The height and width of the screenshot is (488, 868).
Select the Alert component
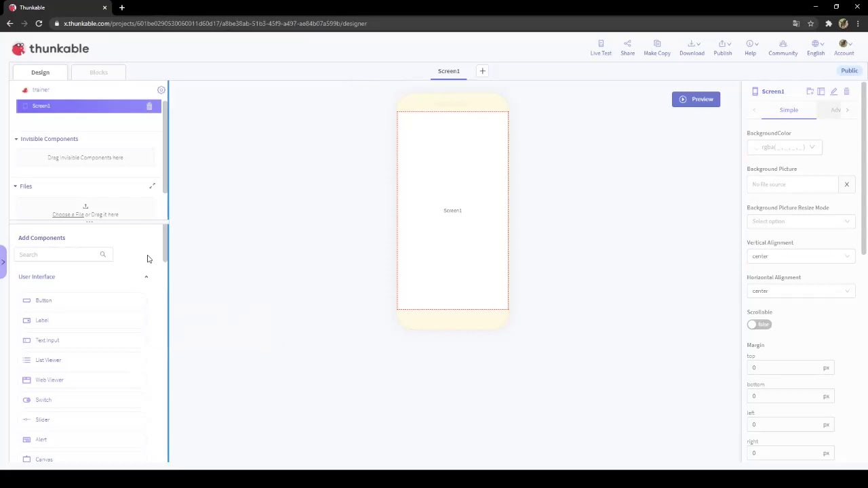tap(83, 439)
